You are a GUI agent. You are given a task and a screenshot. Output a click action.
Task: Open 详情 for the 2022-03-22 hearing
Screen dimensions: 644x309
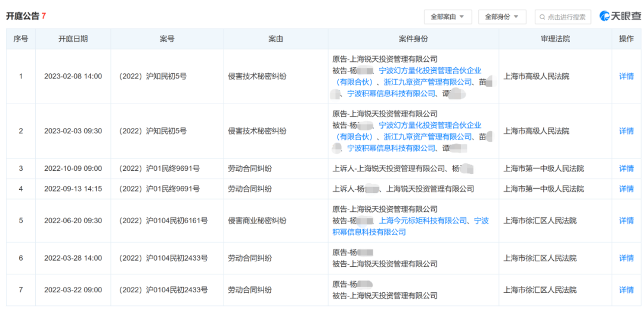coord(626,290)
